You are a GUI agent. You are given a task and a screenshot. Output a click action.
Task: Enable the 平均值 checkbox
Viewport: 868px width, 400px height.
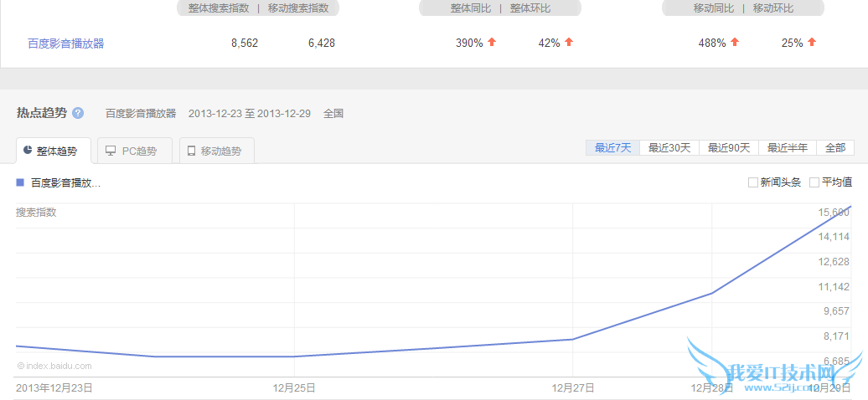(x=814, y=182)
